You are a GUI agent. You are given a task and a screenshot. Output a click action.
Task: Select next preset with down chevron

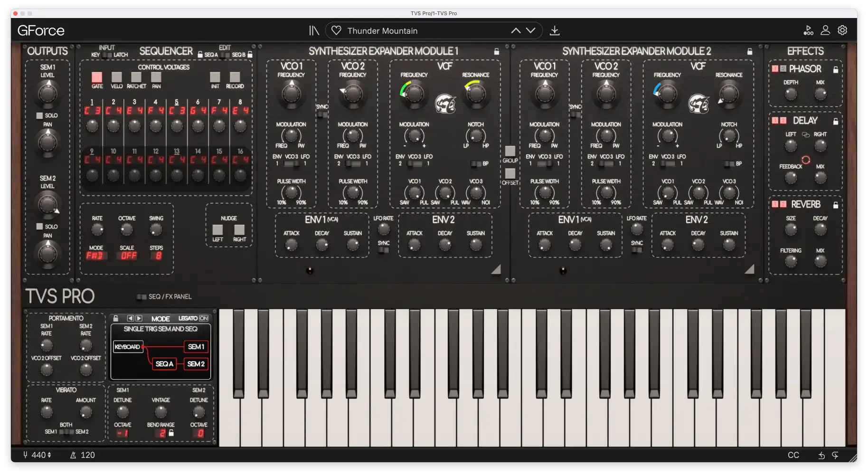[x=531, y=30]
